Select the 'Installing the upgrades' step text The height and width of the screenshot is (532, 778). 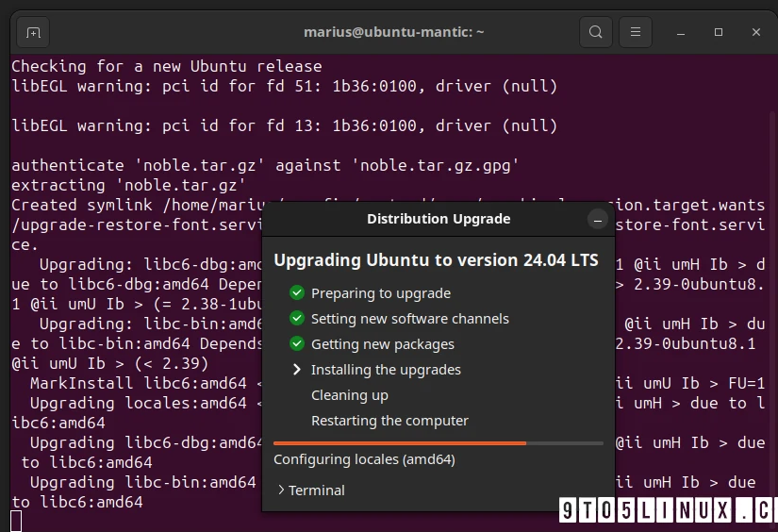point(386,370)
